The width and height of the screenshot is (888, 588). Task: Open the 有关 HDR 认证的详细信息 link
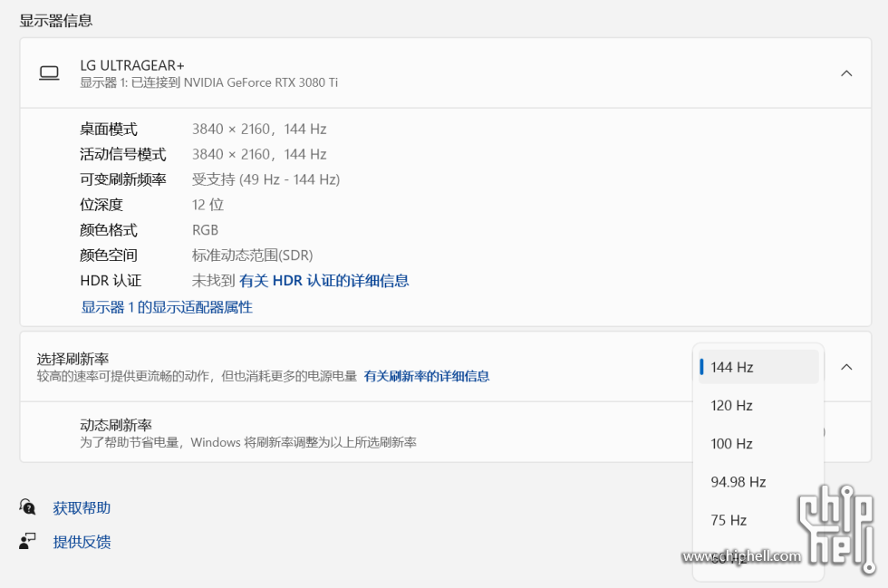pyautogui.click(x=324, y=281)
